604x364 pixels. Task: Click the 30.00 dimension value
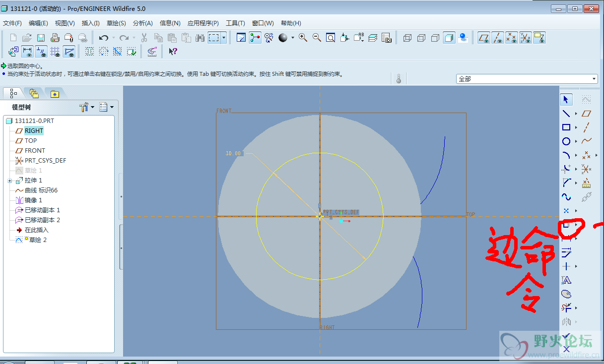233,154
